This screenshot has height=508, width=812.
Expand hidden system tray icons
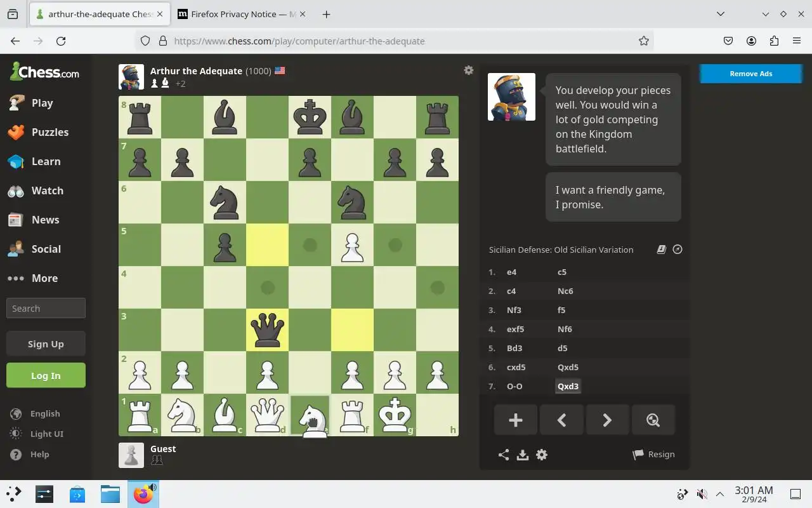point(720,494)
